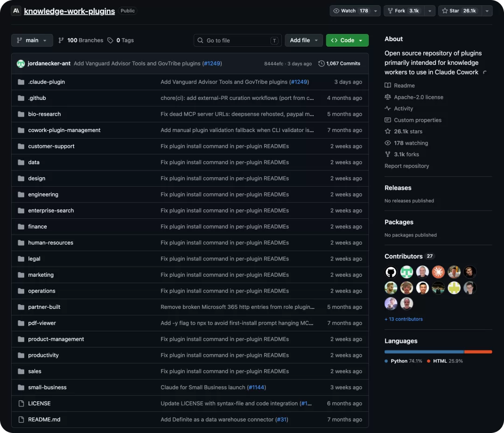Click the folder icon beside sales
Screen dimensions: 504x433
[x=21, y=371]
